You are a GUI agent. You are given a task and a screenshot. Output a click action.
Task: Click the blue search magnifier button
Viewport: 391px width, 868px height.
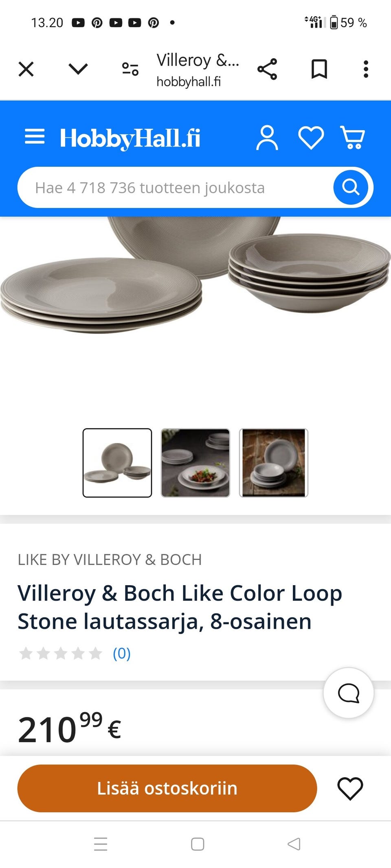(351, 187)
